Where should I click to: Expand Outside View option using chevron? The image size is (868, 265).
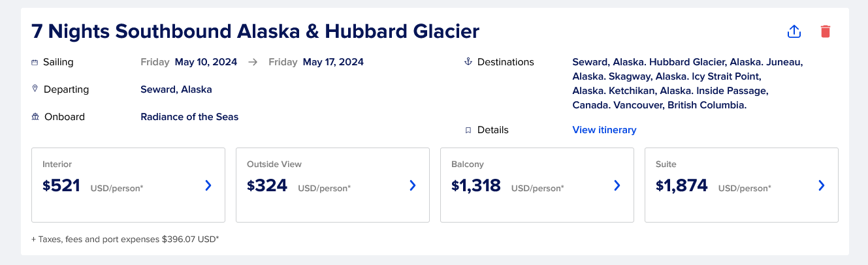point(413,185)
